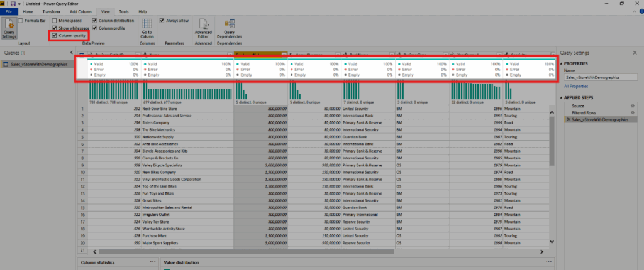
Task: Launch the Advanced Editor
Action: point(203,28)
